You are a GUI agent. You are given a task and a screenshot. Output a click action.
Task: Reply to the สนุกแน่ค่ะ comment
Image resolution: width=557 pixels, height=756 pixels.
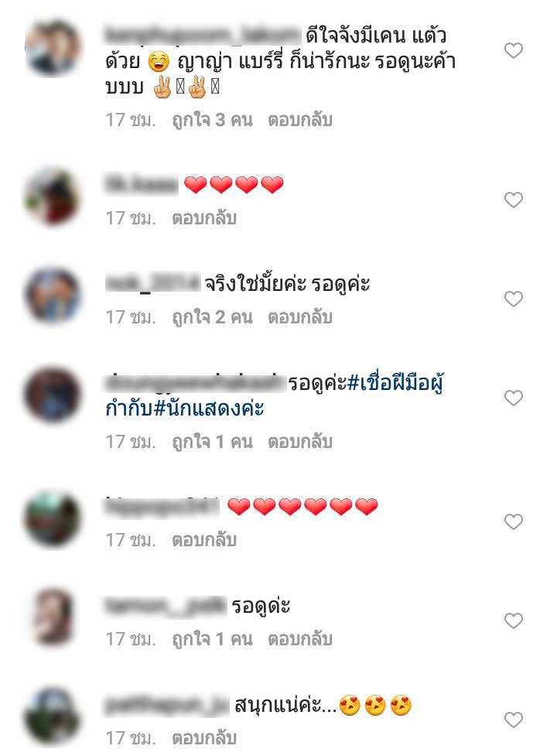(204, 738)
